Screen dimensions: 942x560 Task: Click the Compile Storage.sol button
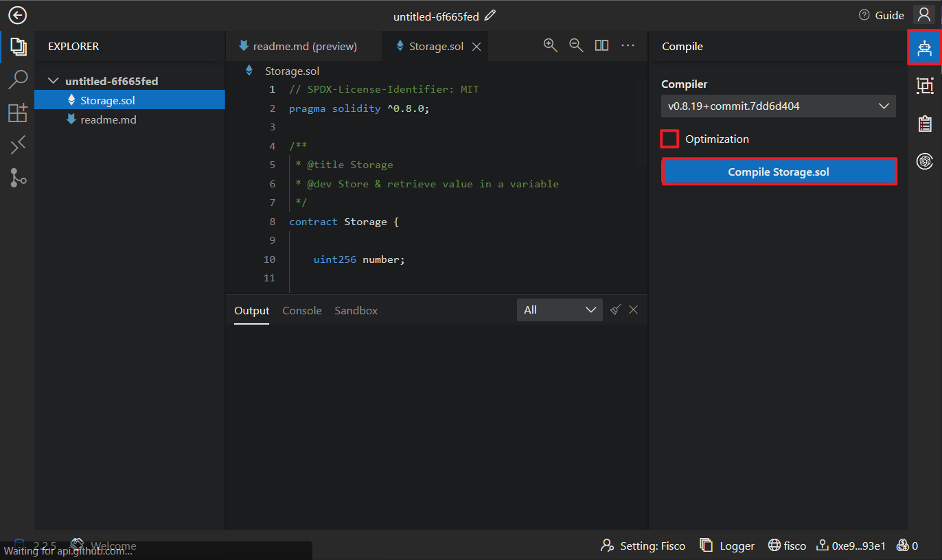tap(779, 172)
